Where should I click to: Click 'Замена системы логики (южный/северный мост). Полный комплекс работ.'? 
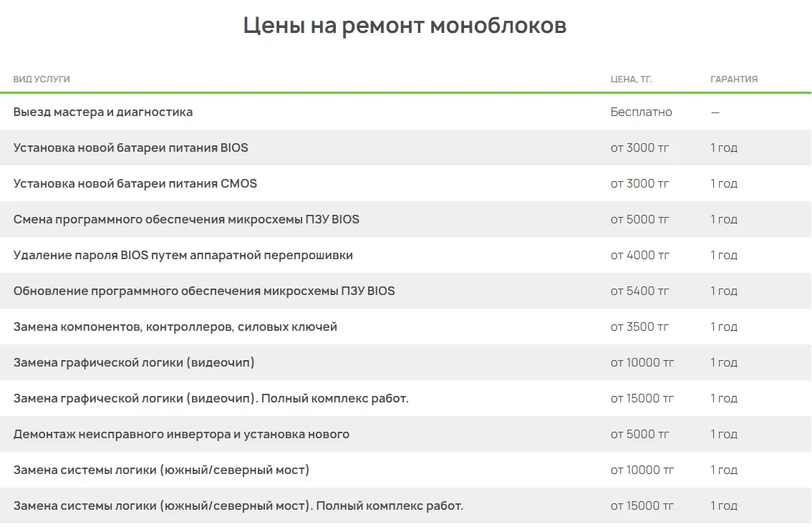[x=238, y=506]
